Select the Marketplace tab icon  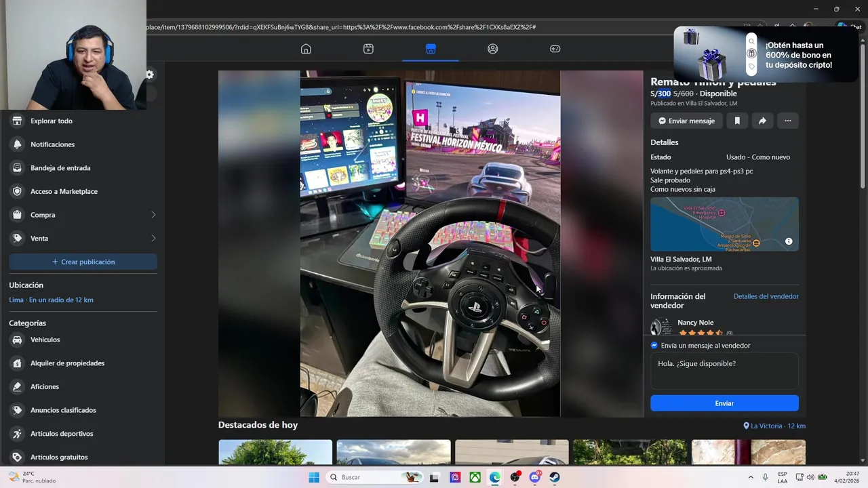tap(431, 49)
